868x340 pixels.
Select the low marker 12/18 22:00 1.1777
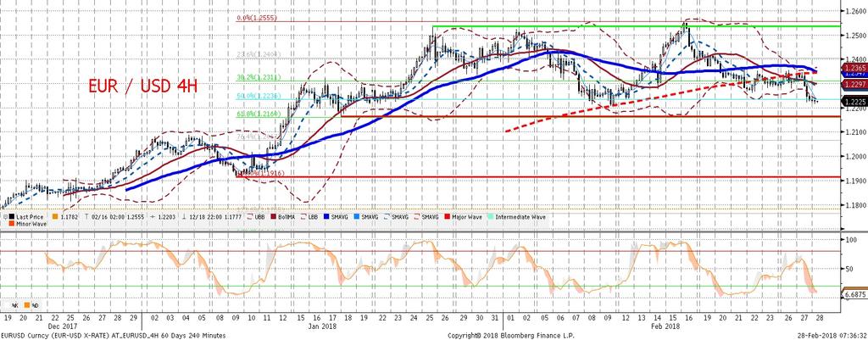(213, 217)
